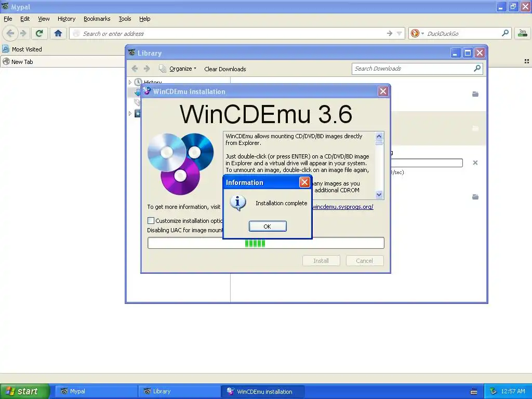Open the Tools menu in Mypal
The image size is (532, 399).
coord(125,19)
